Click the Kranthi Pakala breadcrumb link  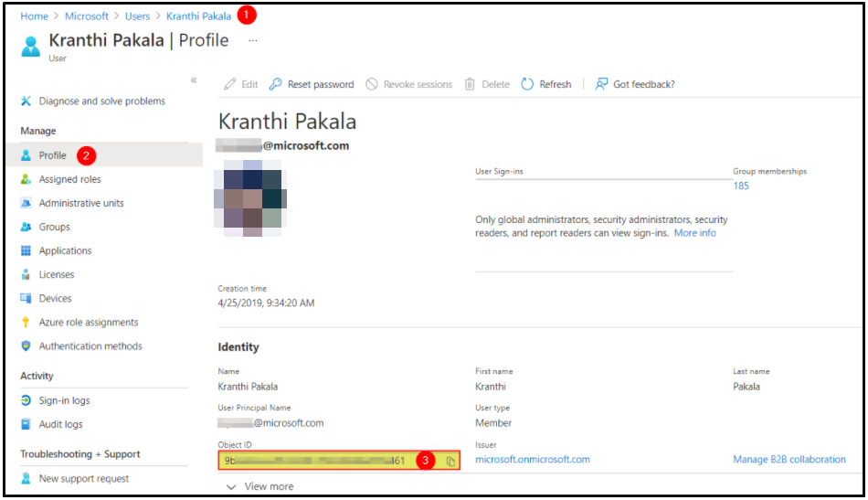coord(199,16)
